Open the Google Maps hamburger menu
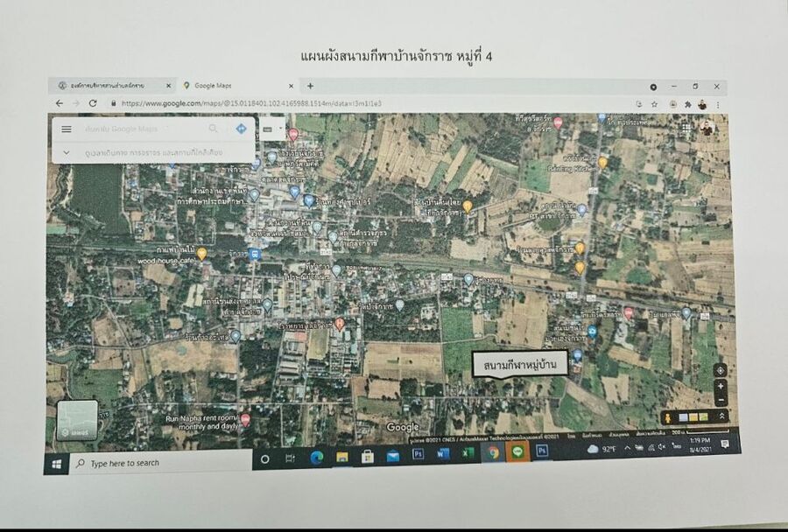The image size is (788, 532). pyautogui.click(x=67, y=129)
